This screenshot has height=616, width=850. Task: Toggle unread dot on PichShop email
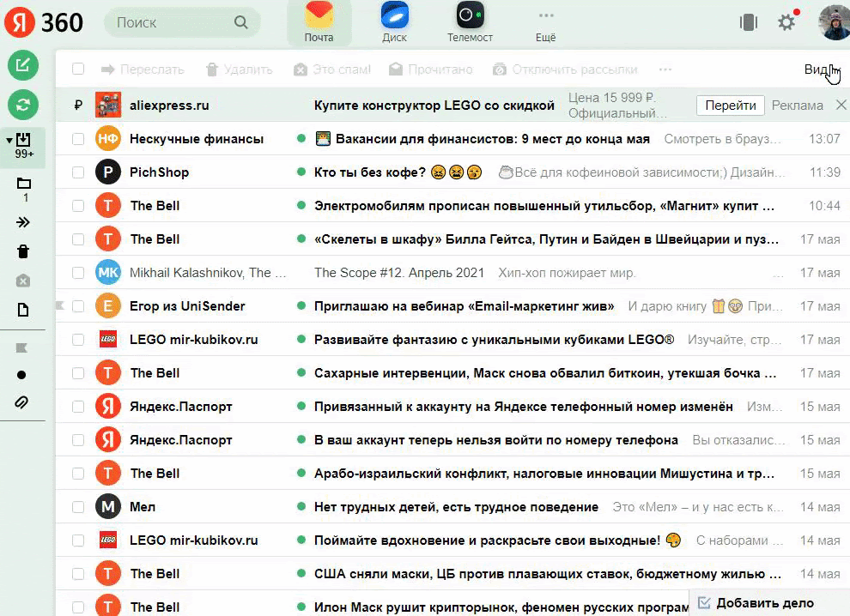pyautogui.click(x=301, y=172)
